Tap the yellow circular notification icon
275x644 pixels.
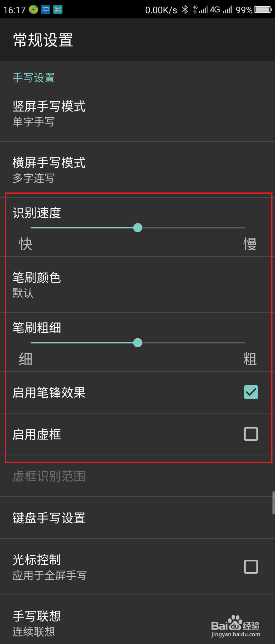tap(33, 10)
